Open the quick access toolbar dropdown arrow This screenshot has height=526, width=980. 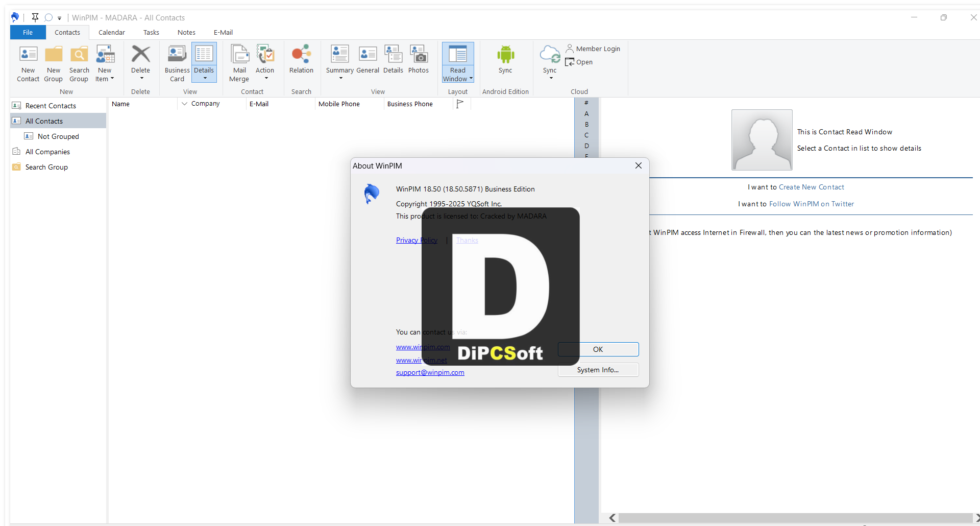(60, 18)
